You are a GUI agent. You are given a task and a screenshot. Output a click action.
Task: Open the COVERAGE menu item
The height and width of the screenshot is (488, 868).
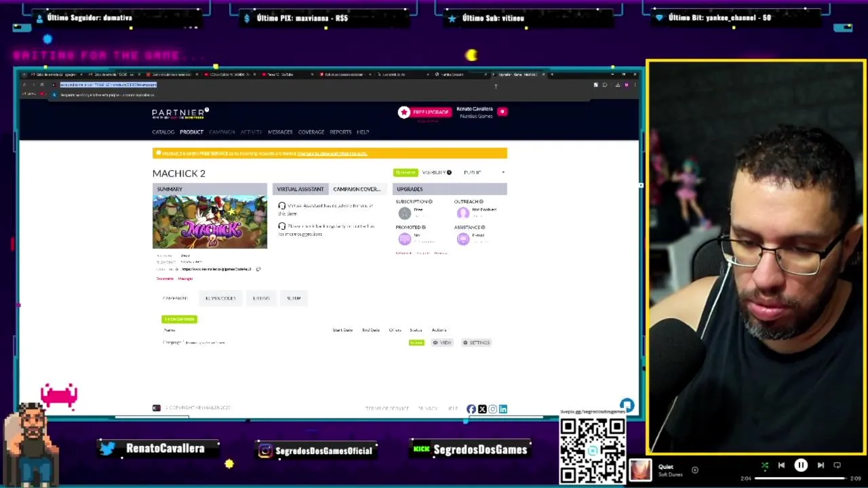click(x=311, y=132)
